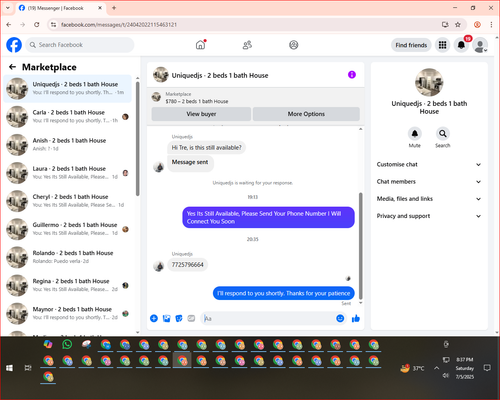Open the emoji picker smiley icon
Image resolution: width=500 pixels, height=400 pixels.
[x=340, y=318]
